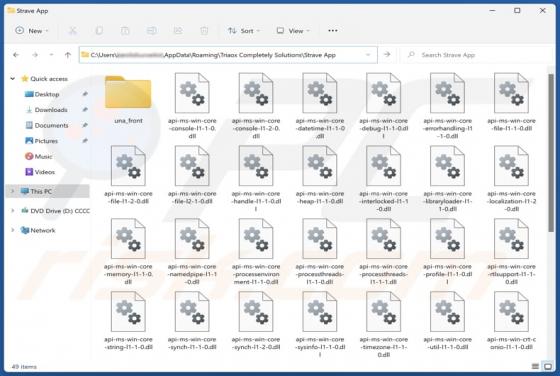This screenshot has width=560, height=376.
Task: Go forward to next folder
Action: click(x=35, y=55)
